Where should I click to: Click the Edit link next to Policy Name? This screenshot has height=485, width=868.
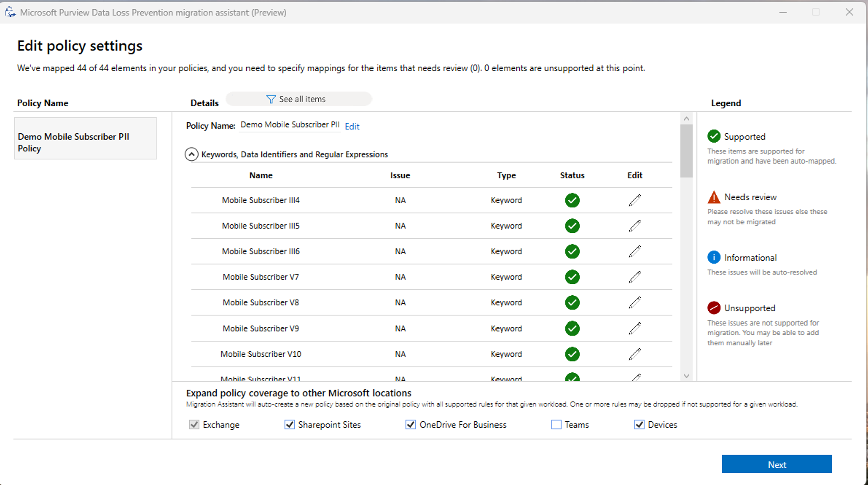pos(352,126)
